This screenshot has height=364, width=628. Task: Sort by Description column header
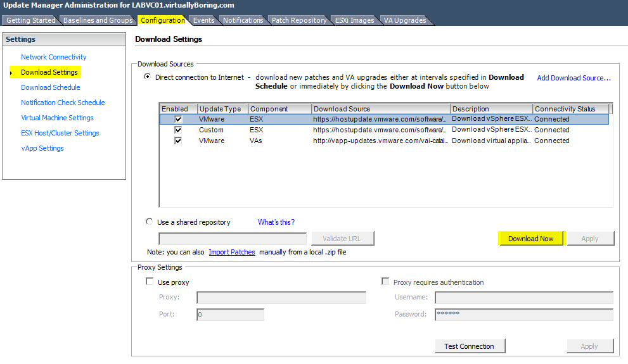point(491,109)
